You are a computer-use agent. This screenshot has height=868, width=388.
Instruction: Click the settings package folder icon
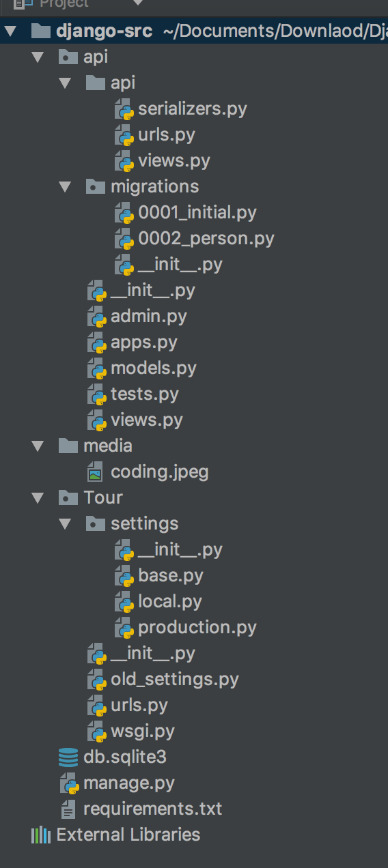point(96,523)
